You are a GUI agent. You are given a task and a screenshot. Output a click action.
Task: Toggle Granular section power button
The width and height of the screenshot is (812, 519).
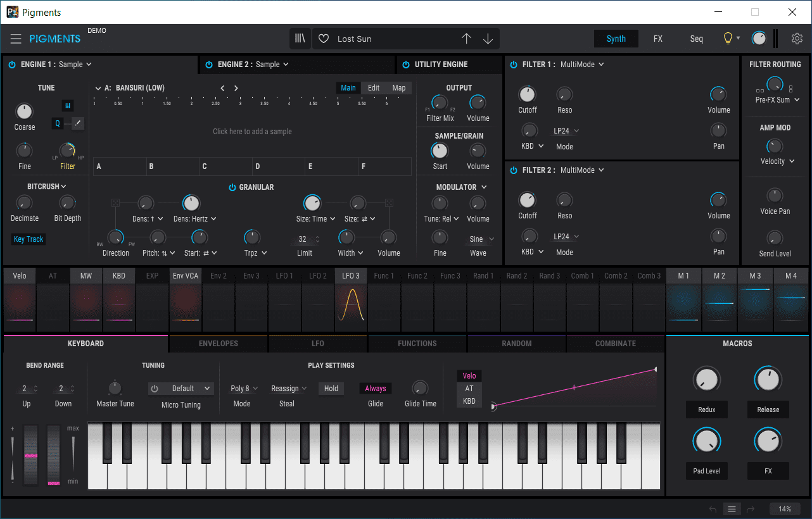click(232, 187)
